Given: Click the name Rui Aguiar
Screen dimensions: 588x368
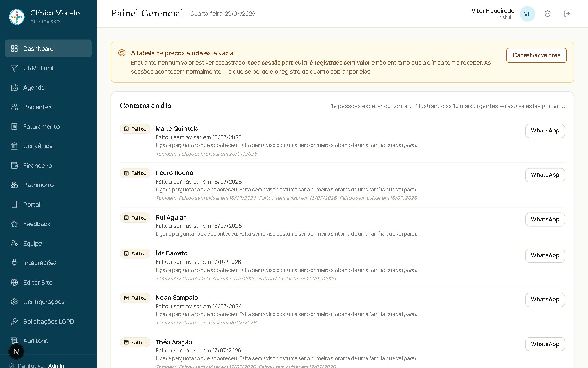Looking at the screenshot, I should [171, 218].
